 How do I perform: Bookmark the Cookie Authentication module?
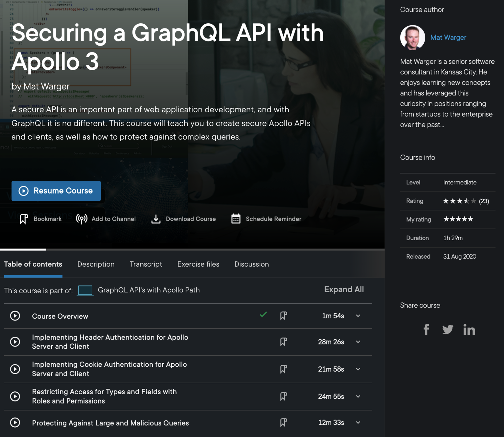(283, 369)
